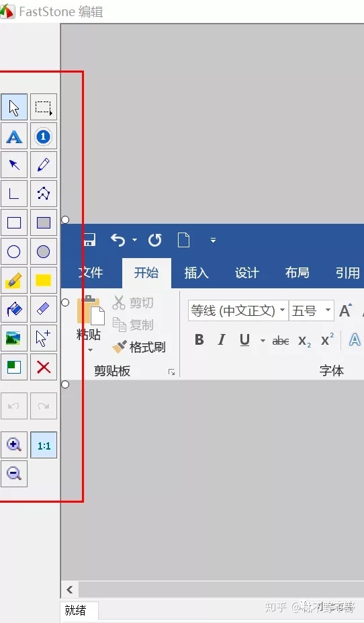Toggle superscript x2 formatting
This screenshot has height=623, width=364.
pos(327,339)
